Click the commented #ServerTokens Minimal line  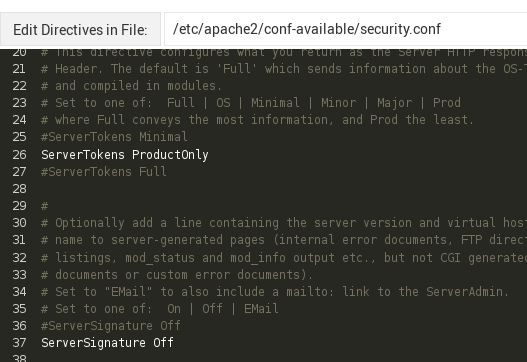[114, 137]
